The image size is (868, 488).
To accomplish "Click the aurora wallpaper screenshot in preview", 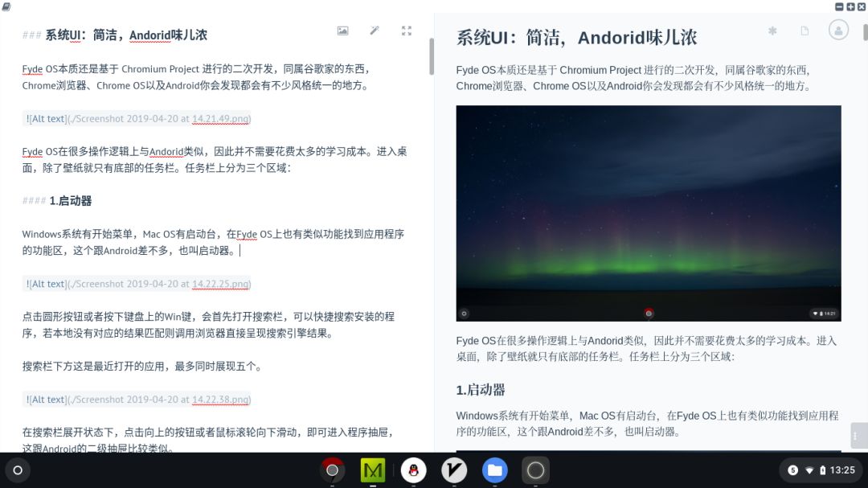I will tap(648, 213).
